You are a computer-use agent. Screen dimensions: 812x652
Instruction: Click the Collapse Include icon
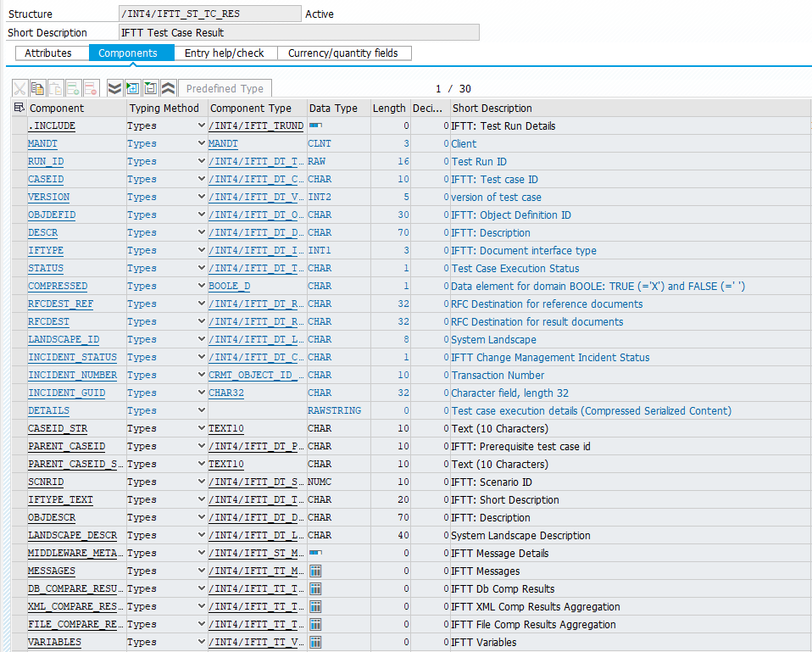pos(150,88)
